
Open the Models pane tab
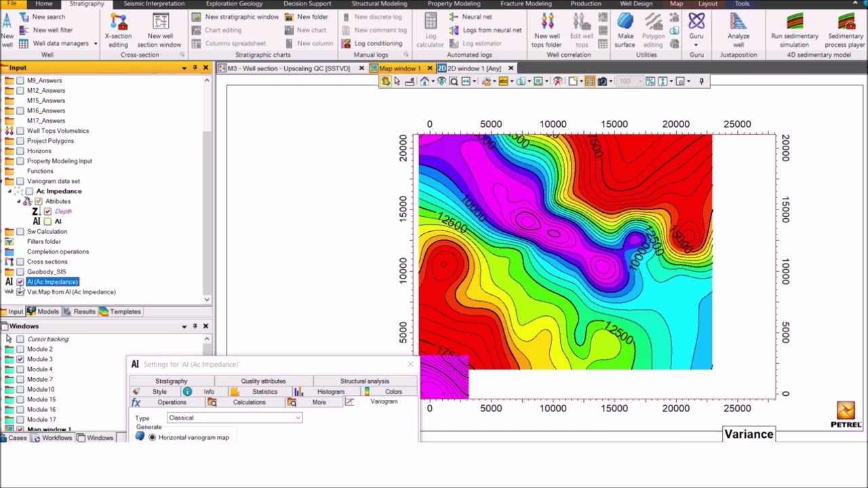(43, 312)
